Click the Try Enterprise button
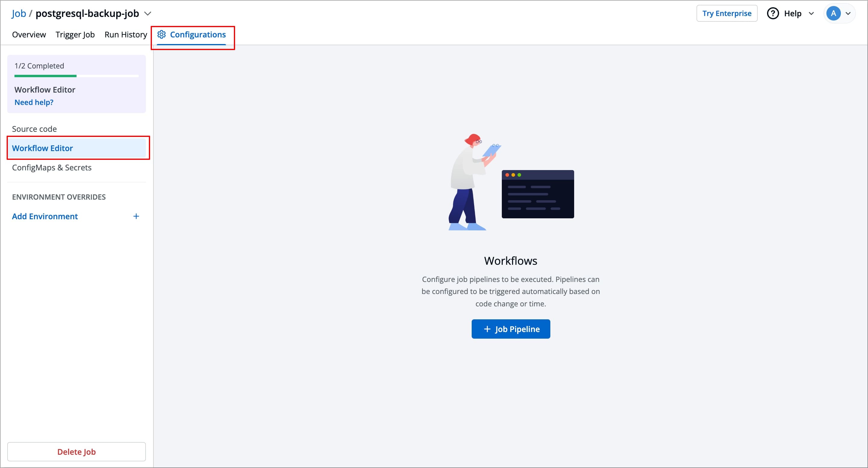 [727, 13]
